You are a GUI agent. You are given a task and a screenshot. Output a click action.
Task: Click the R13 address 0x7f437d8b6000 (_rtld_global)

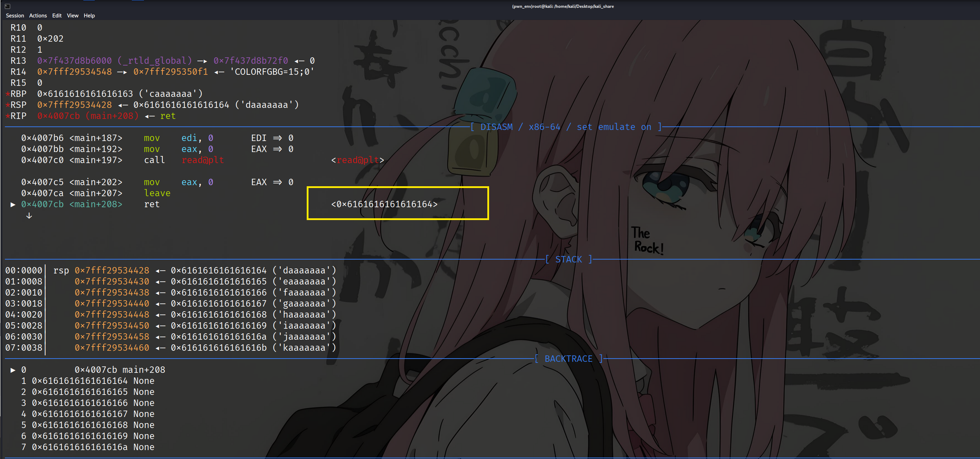point(114,61)
